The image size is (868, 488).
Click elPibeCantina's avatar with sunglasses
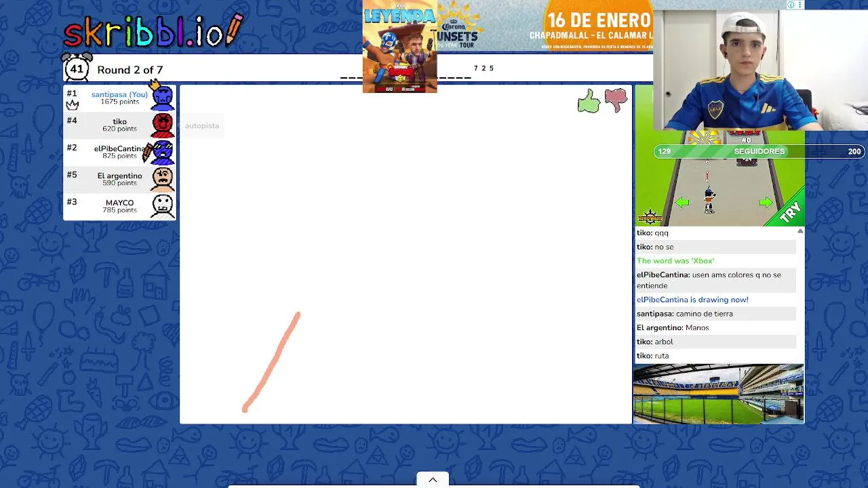162,152
